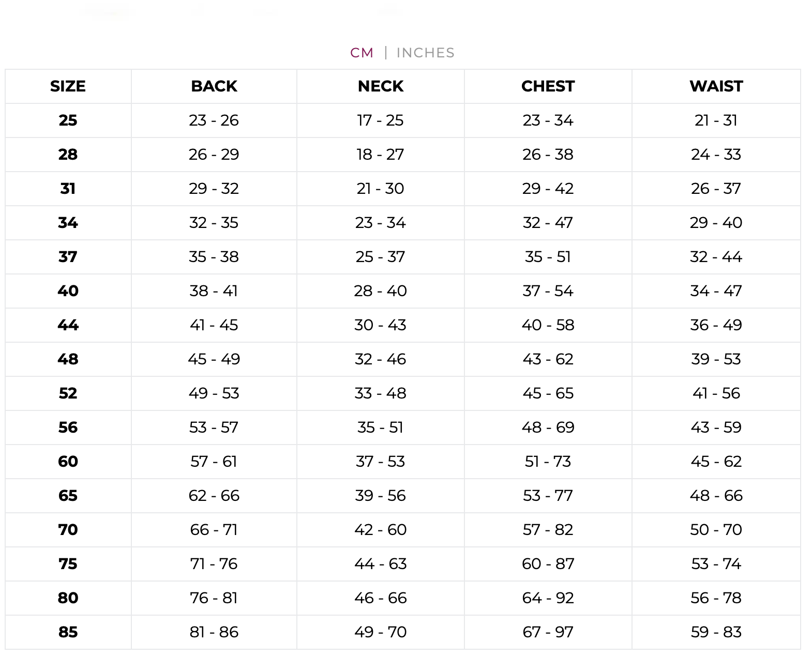Click waist measurement 34 - 47
Screen dimensions: 812x672
(x=716, y=291)
